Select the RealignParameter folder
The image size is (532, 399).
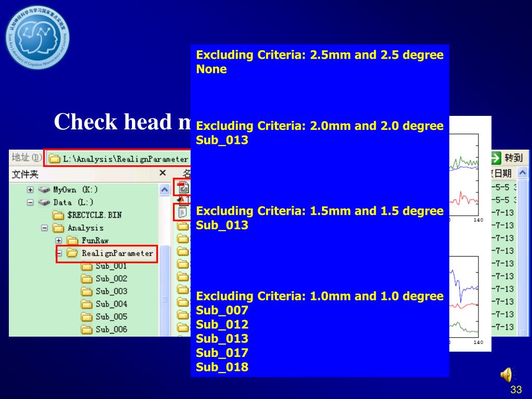click(110, 253)
